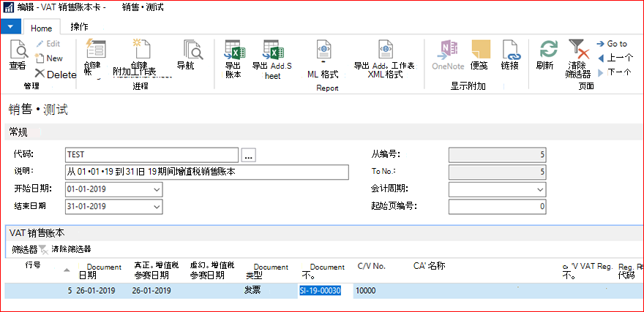Click the Document 类型 column header
Image resolution: width=644 pixels, height=312 pixels.
(x=267, y=270)
